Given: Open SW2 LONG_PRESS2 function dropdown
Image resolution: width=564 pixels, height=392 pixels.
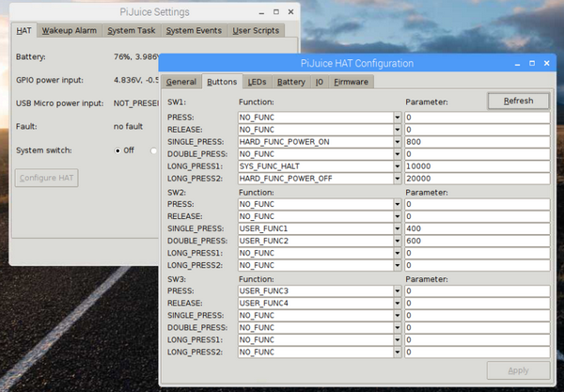Looking at the screenshot, I should [397, 265].
